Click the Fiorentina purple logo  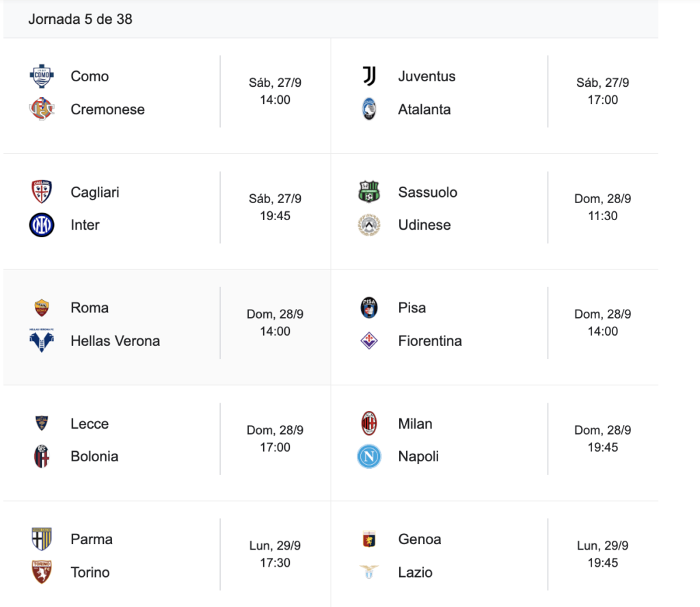point(369,340)
